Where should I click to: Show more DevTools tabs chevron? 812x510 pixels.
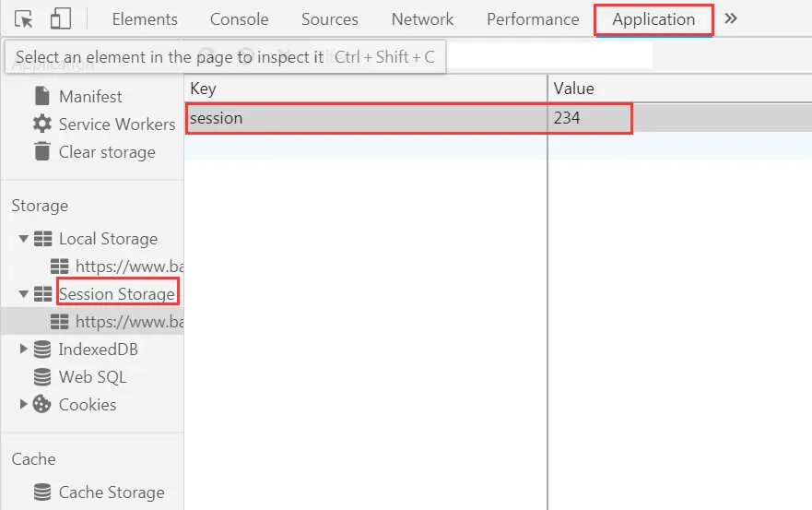click(x=731, y=18)
